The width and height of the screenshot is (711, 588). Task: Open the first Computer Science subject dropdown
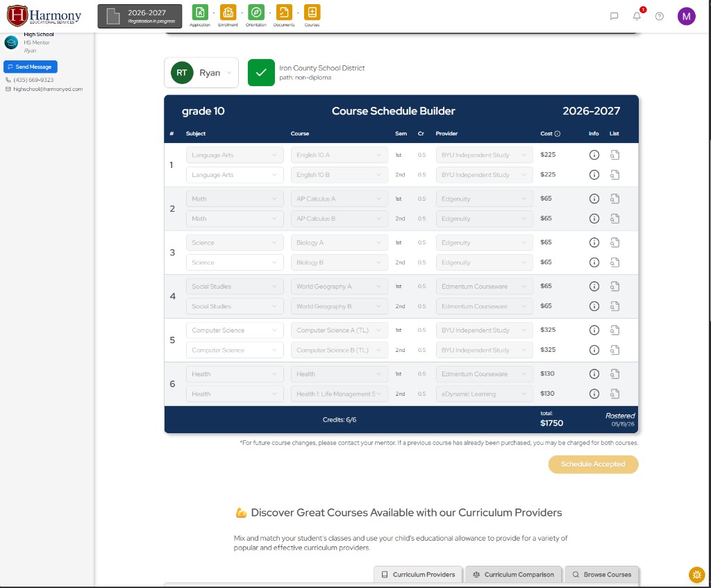pyautogui.click(x=235, y=330)
